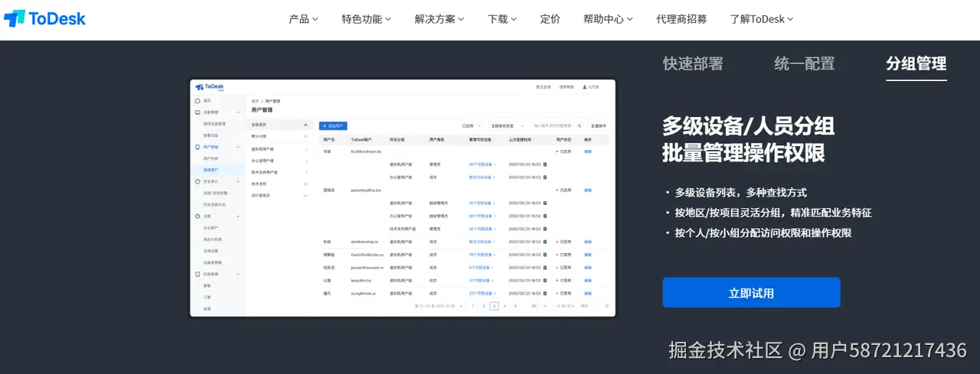Open the 10条/页 page size dropdown
This screenshot has width=980, height=374.
(565, 306)
